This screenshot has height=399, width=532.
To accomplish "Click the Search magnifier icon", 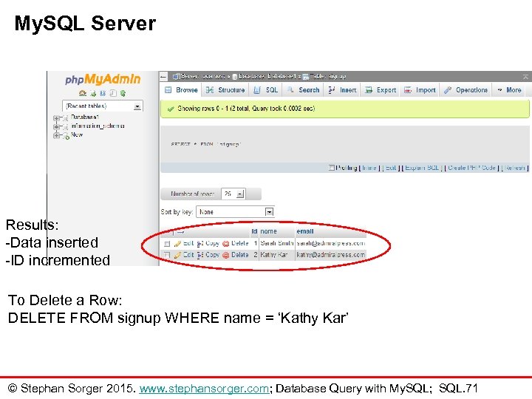I will tap(290, 90).
